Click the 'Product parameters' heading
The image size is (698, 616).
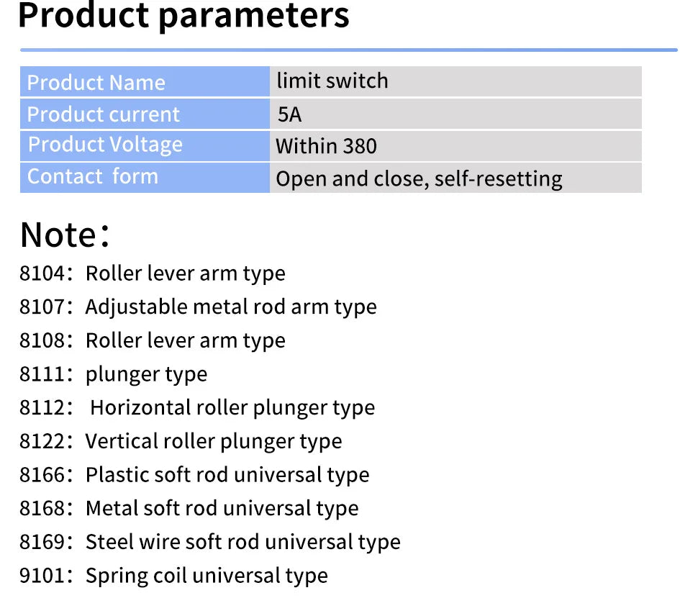(183, 16)
